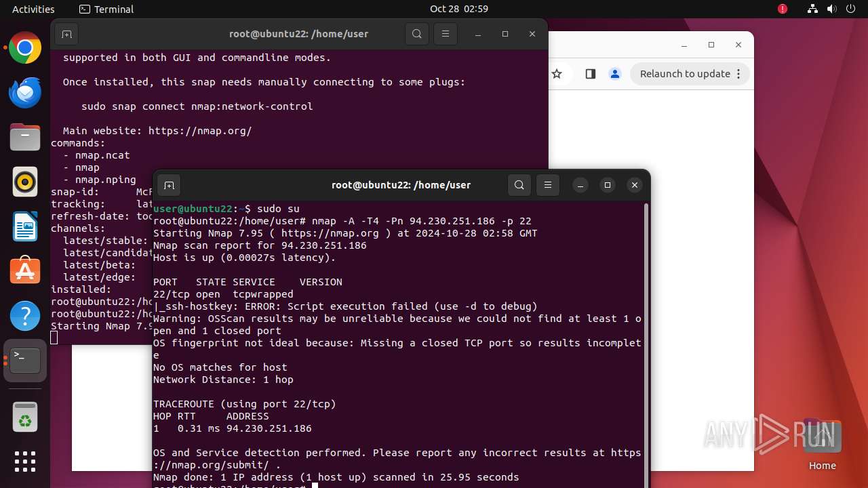The image size is (868, 488).
Task: Click the 'sudo su' command line
Action: (x=226, y=209)
